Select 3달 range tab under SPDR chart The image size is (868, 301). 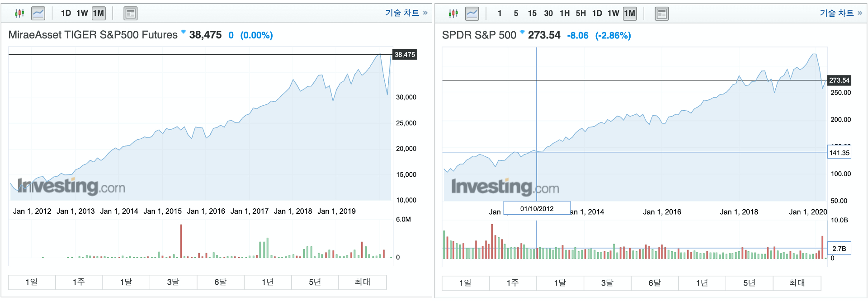[607, 283]
